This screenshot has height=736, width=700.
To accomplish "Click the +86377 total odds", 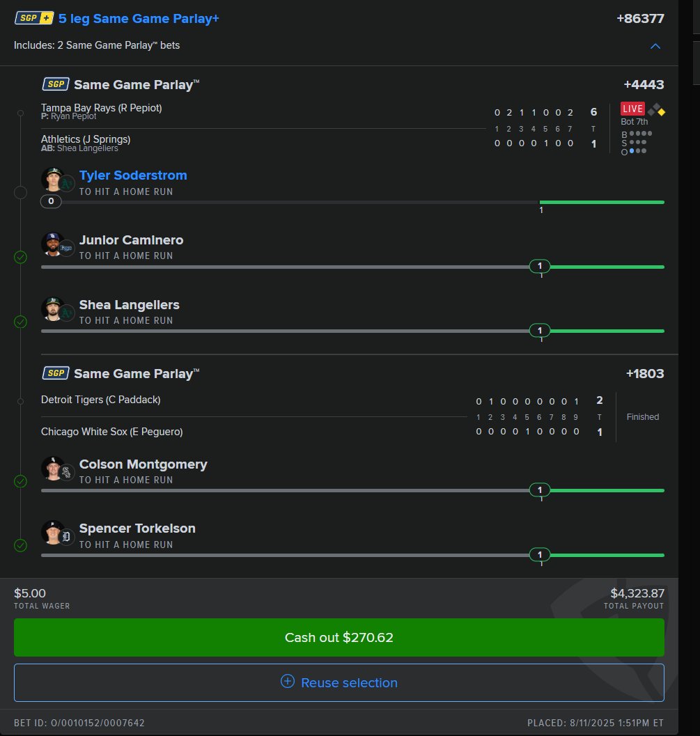I will tap(640, 18).
